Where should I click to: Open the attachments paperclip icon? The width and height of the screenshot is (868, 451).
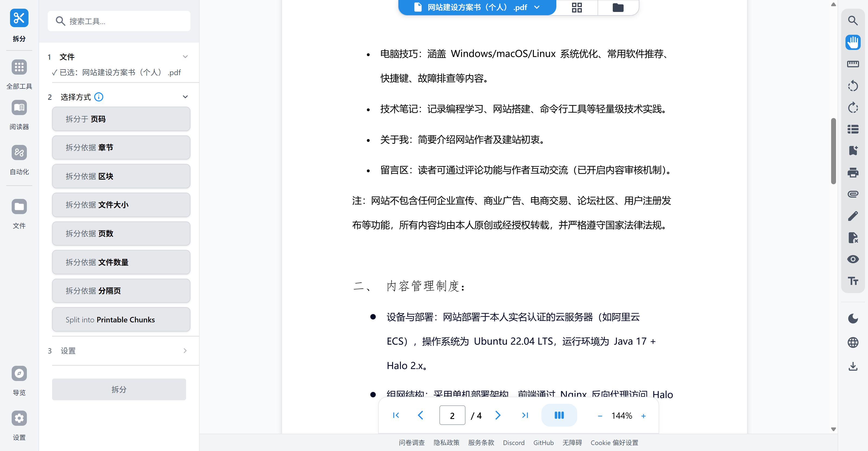click(853, 194)
